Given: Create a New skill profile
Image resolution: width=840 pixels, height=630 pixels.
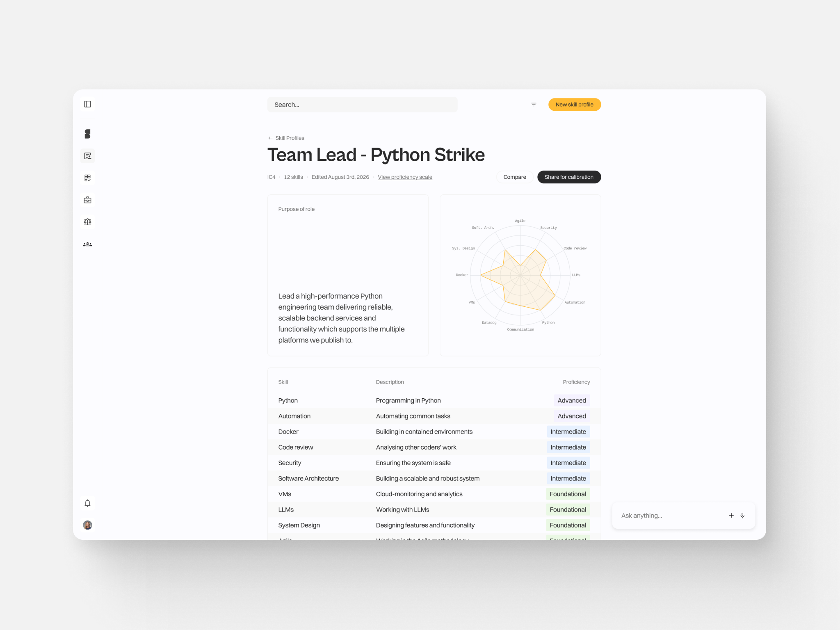Looking at the screenshot, I should [x=574, y=105].
